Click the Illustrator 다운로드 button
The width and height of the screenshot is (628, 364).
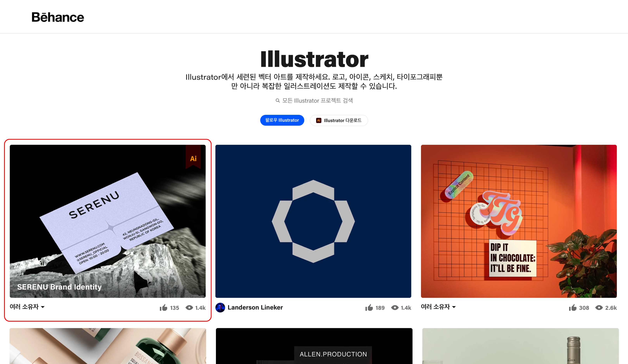point(339,120)
